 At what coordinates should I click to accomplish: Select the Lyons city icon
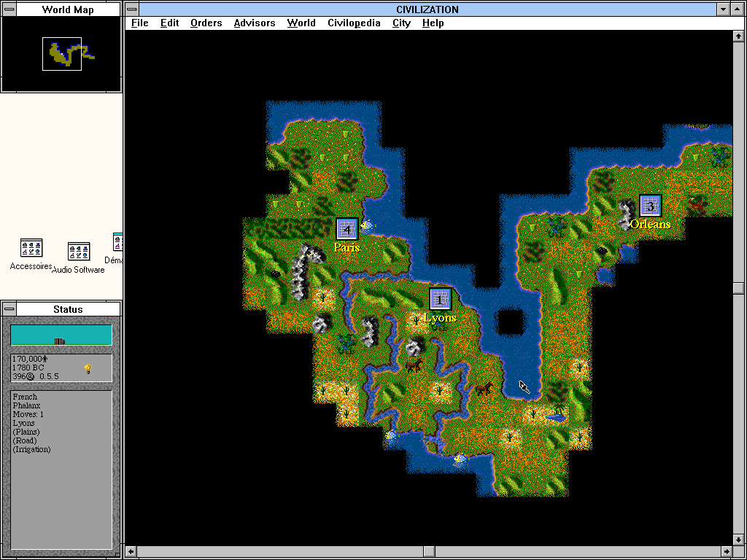(440, 299)
